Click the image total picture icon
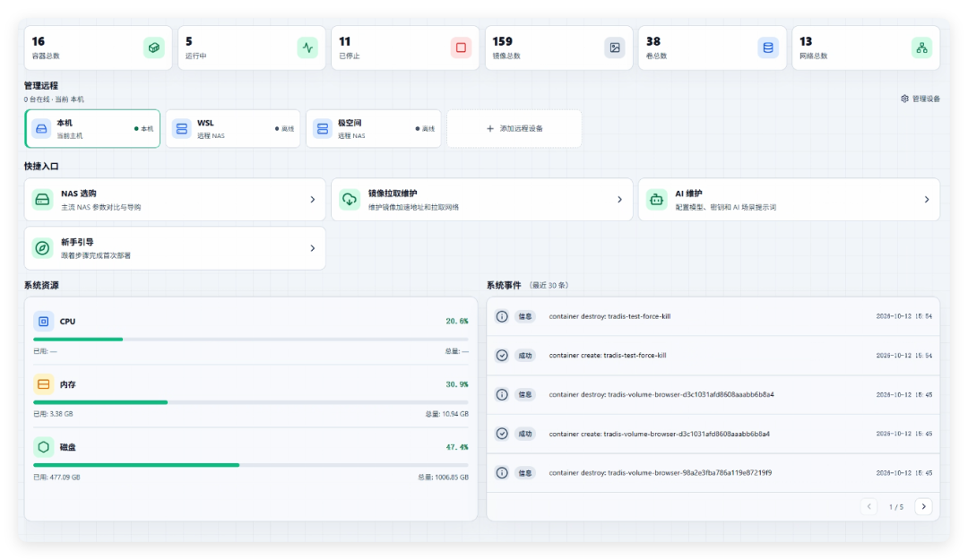This screenshot has height=560, width=968. [614, 47]
